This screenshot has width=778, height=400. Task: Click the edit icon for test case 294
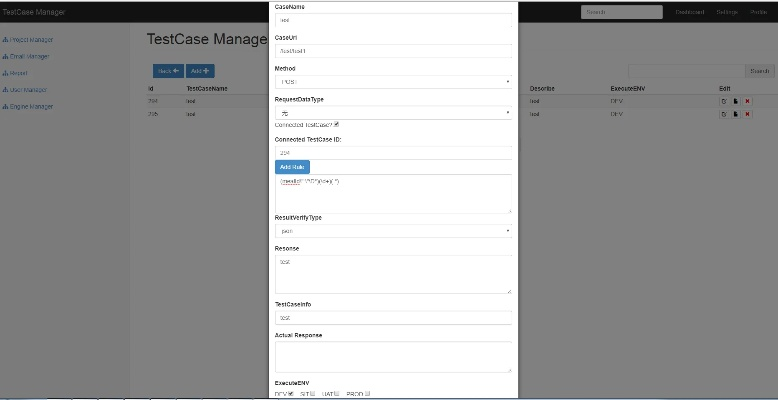724,101
